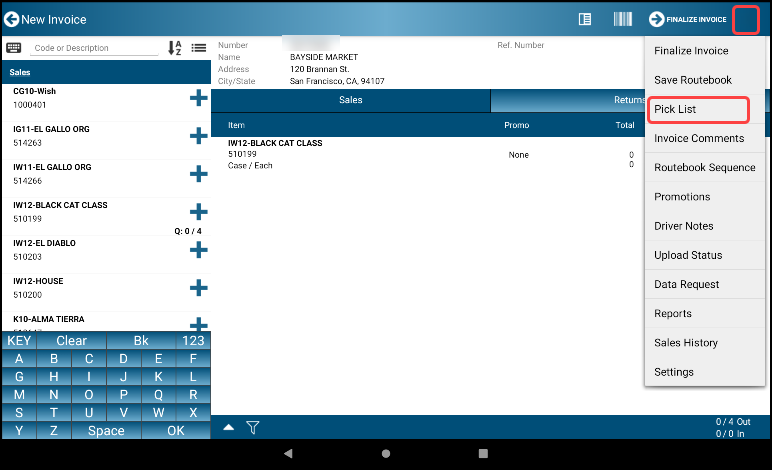Choose Finalize Invoice from the menu
The height and width of the screenshot is (470, 772).
pyautogui.click(x=705, y=51)
